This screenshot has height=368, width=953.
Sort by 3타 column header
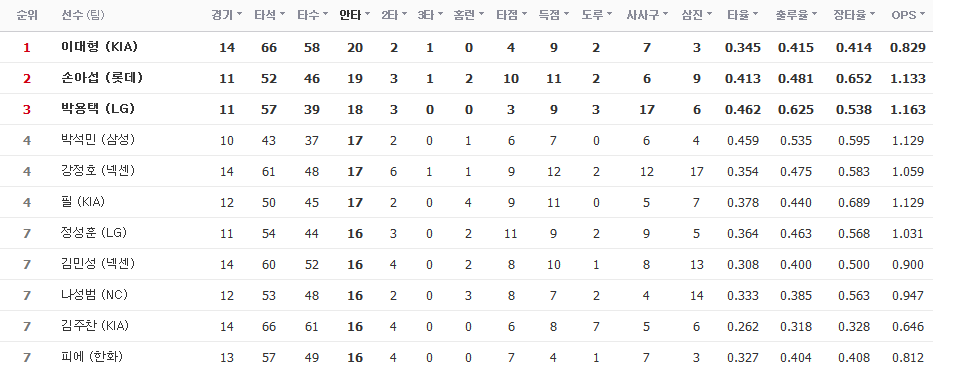(x=430, y=15)
